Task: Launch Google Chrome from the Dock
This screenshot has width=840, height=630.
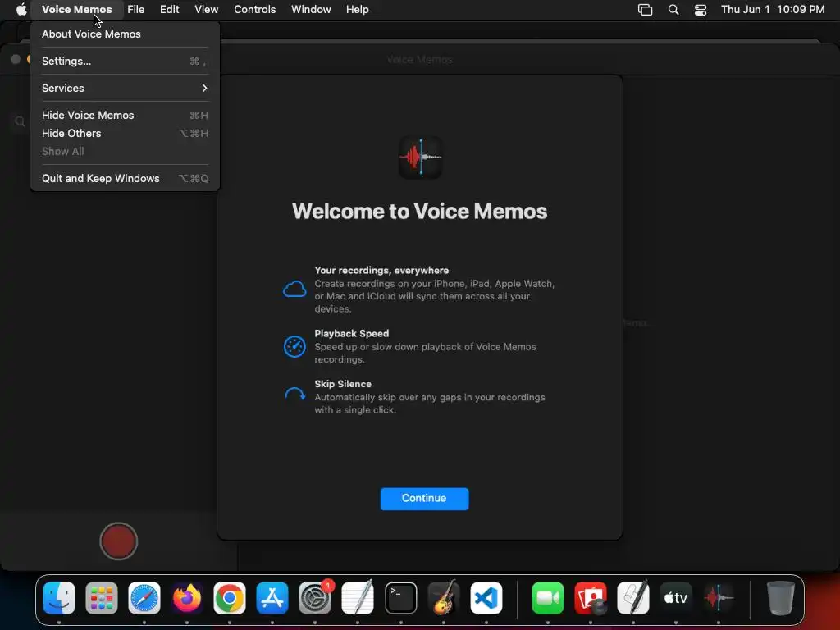Action: pyautogui.click(x=230, y=597)
